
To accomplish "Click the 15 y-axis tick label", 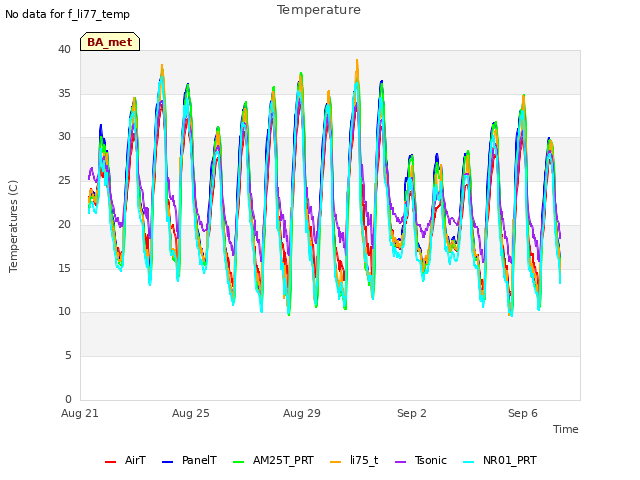I will pyautogui.click(x=64, y=268).
